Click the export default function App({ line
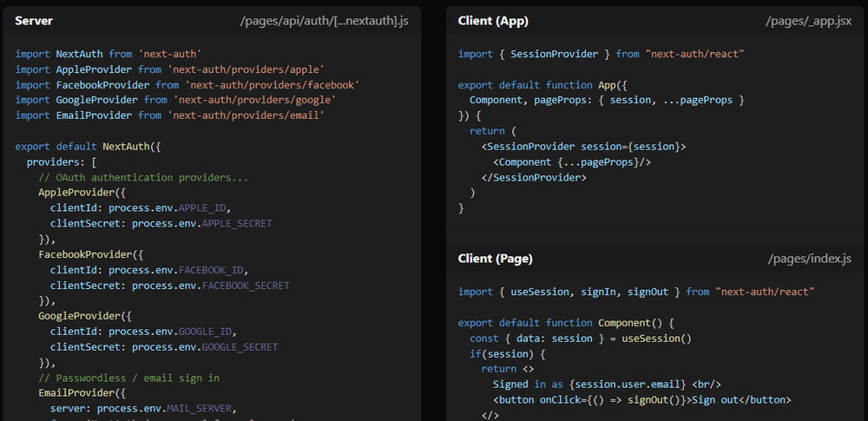The height and width of the screenshot is (421, 868). [542, 85]
